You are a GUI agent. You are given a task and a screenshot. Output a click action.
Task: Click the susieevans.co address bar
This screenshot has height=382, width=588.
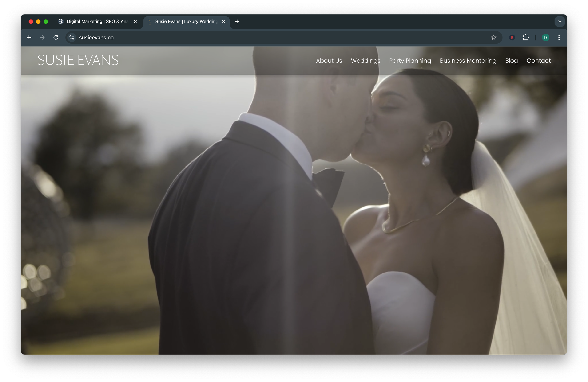pos(272,38)
